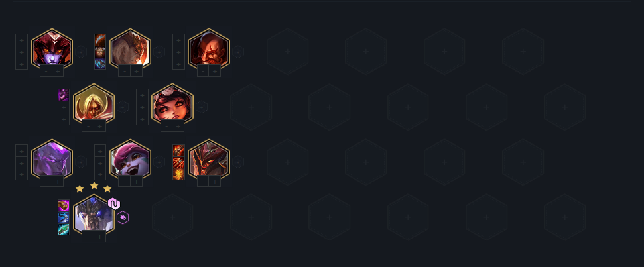Decrease star level of the three-star champion
The height and width of the screenshot is (267, 644).
tap(88, 237)
